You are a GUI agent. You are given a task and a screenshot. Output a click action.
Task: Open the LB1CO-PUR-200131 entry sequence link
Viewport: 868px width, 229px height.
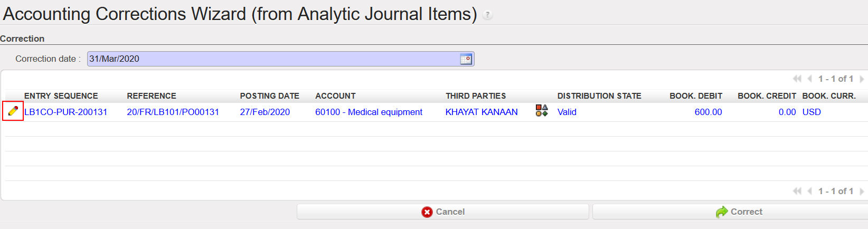point(66,112)
